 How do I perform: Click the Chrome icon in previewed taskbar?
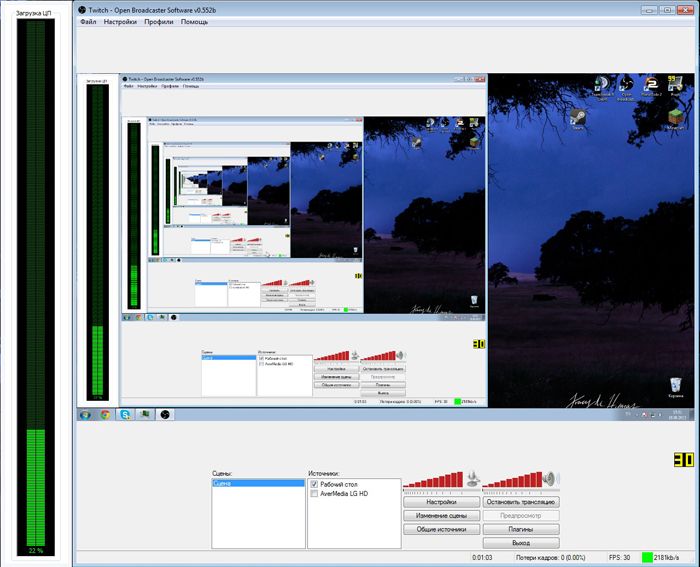[x=104, y=413]
